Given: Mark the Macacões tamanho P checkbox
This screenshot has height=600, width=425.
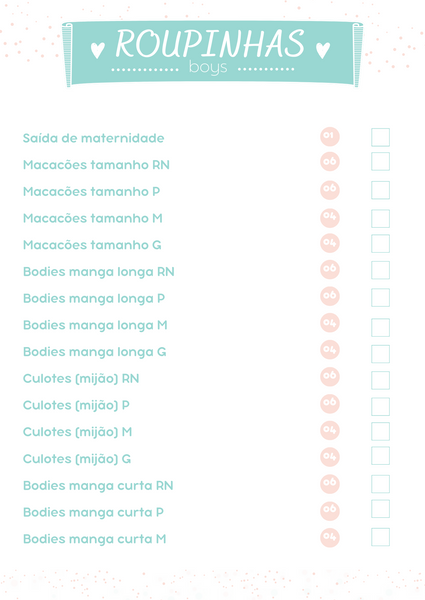Looking at the screenshot, I should [x=380, y=190].
